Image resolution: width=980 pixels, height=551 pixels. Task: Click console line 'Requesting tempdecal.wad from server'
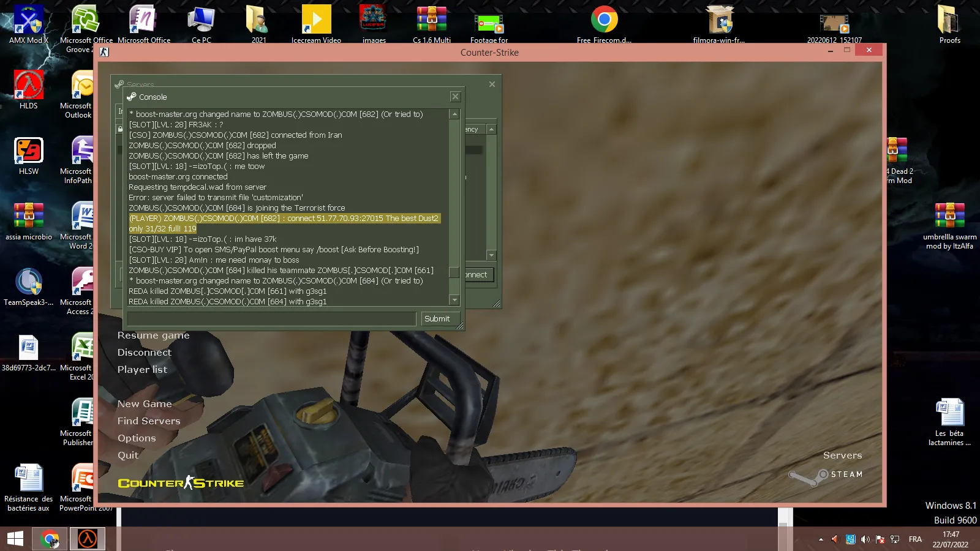click(197, 187)
